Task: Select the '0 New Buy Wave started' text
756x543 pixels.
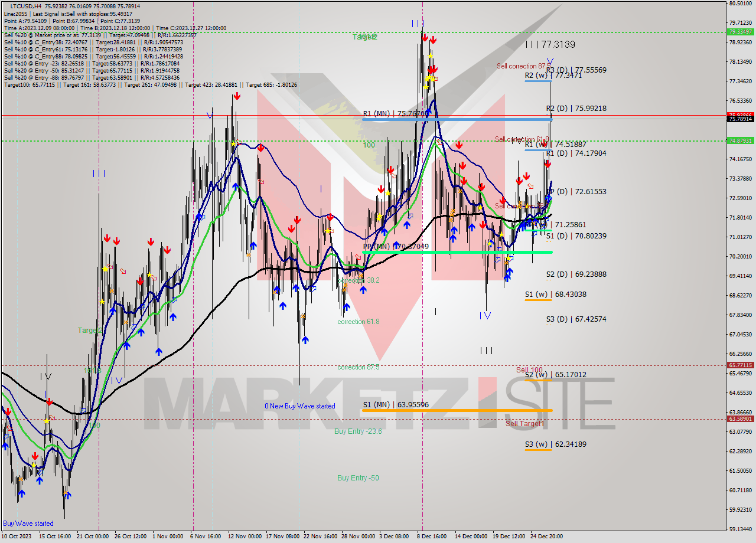Action: [299, 406]
